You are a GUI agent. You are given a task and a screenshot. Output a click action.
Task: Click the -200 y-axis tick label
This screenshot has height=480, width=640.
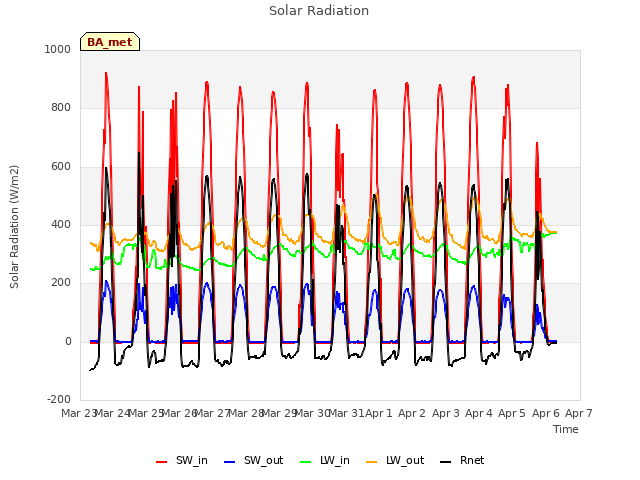pyautogui.click(x=59, y=400)
